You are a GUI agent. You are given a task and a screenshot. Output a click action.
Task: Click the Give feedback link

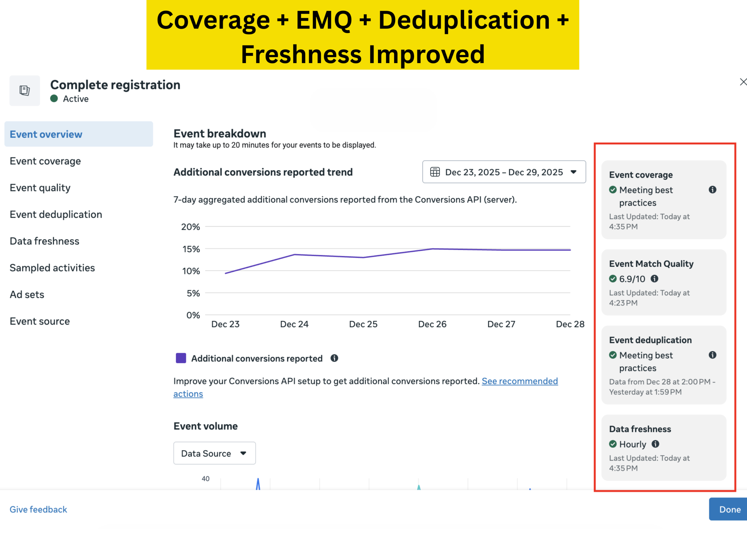coord(38,509)
